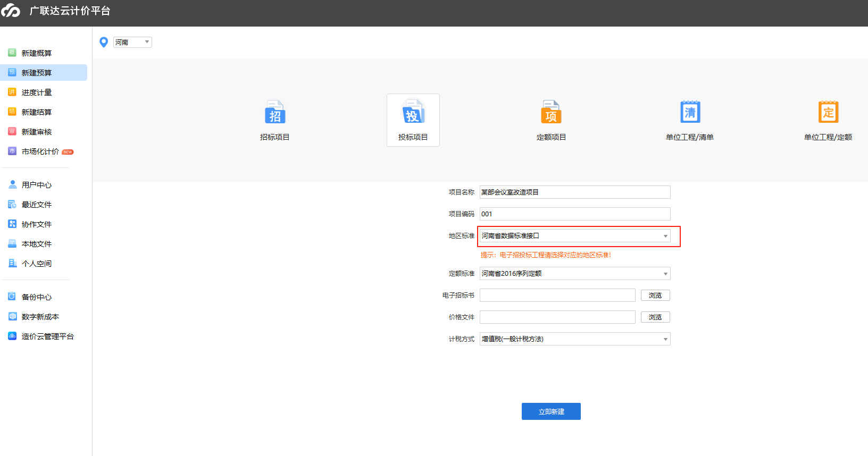The height and width of the screenshot is (456, 868).
Task: Click the 本地文件 icon
Action: [12, 243]
